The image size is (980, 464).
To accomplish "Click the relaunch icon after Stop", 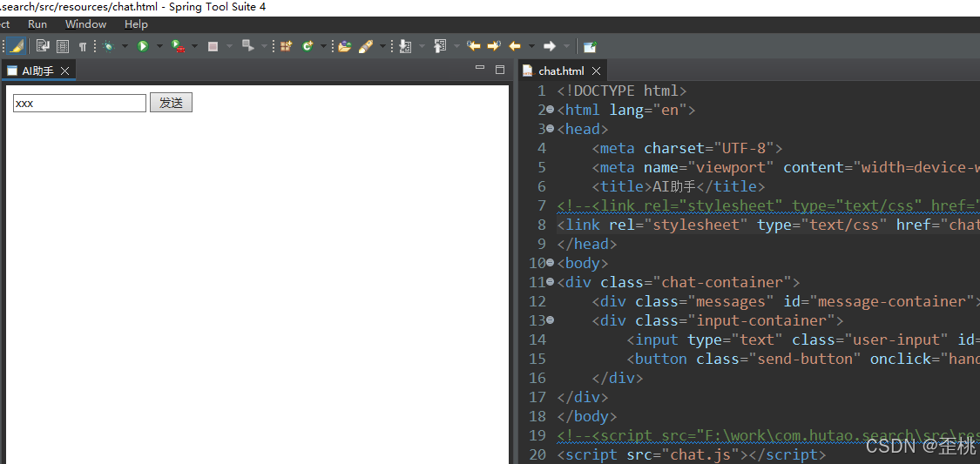I will 248,45.
